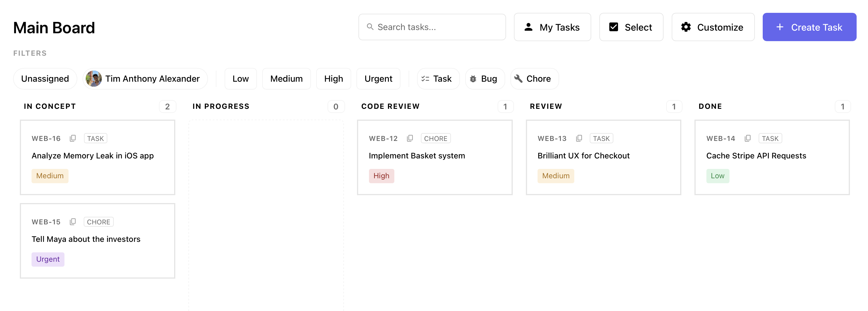This screenshot has width=868, height=311.
Task: Click the search magnifier icon
Action: tap(370, 27)
